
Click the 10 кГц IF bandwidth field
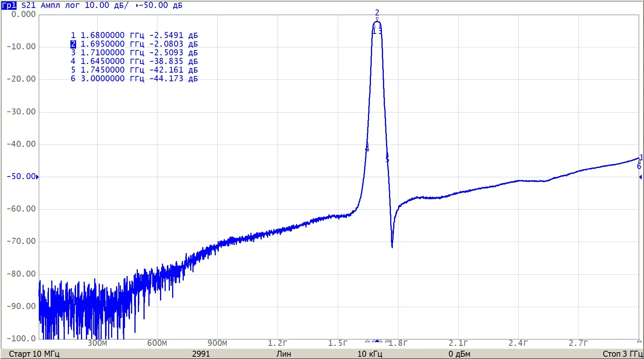coord(370,354)
